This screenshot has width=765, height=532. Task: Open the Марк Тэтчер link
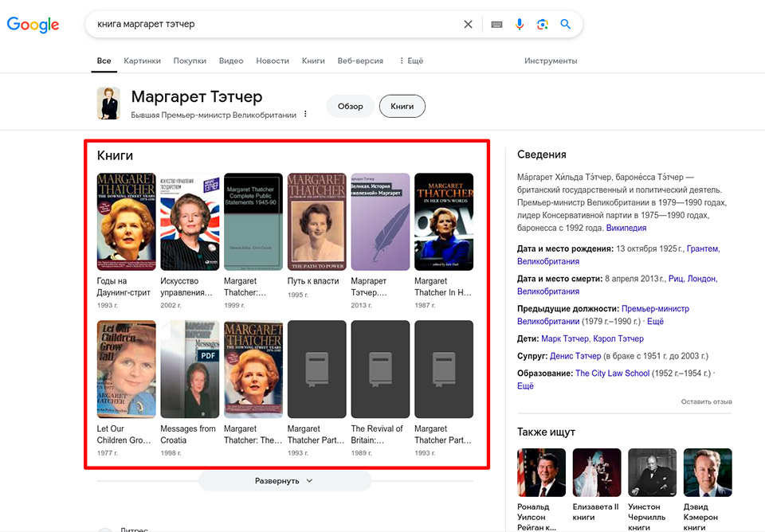(564, 338)
